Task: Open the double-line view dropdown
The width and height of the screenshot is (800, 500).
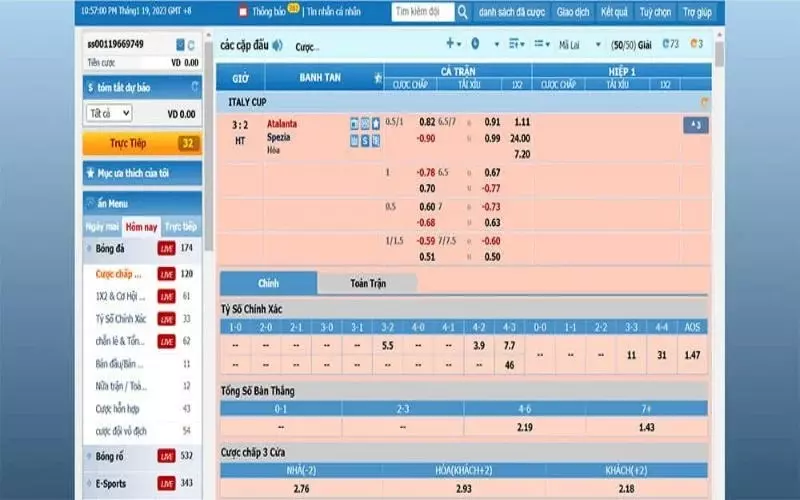Action: coord(542,44)
